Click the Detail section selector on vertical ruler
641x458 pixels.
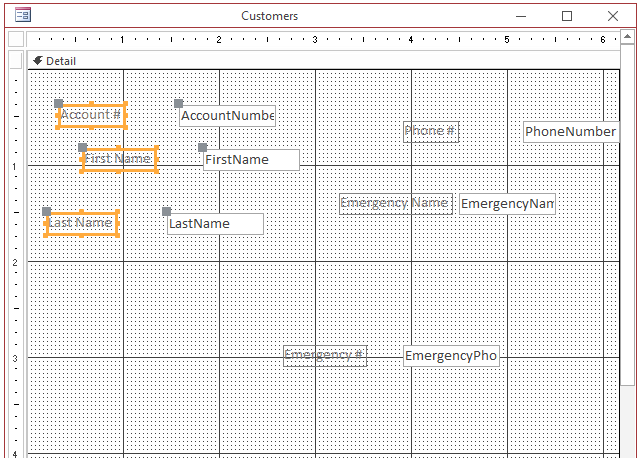coord(16,60)
